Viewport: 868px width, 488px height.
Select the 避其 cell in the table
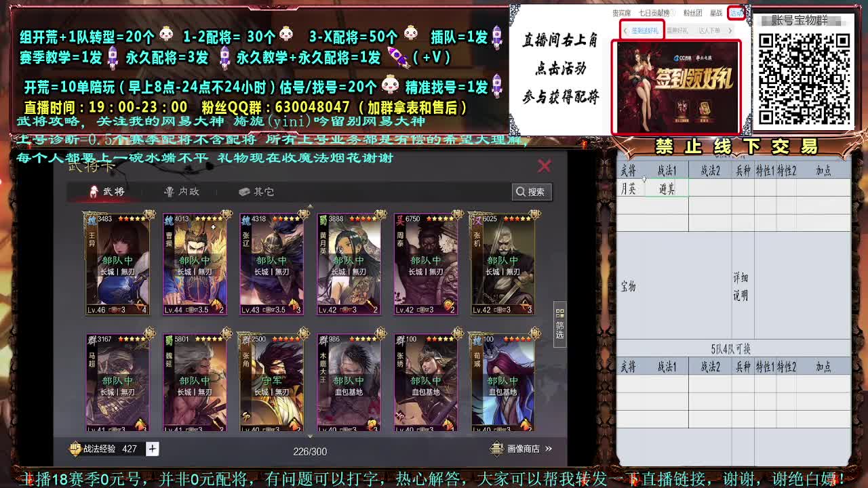click(667, 189)
